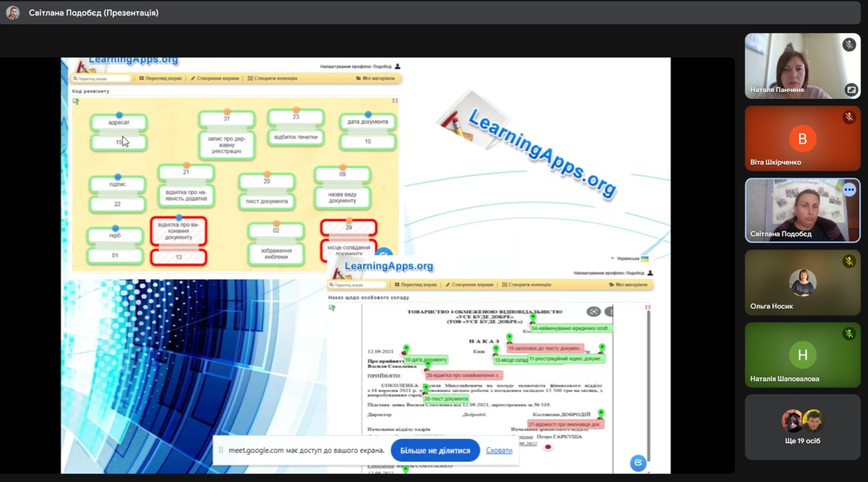Click green pin above 27-відомості про виконавця label
The image size is (868, 482).
(x=601, y=414)
